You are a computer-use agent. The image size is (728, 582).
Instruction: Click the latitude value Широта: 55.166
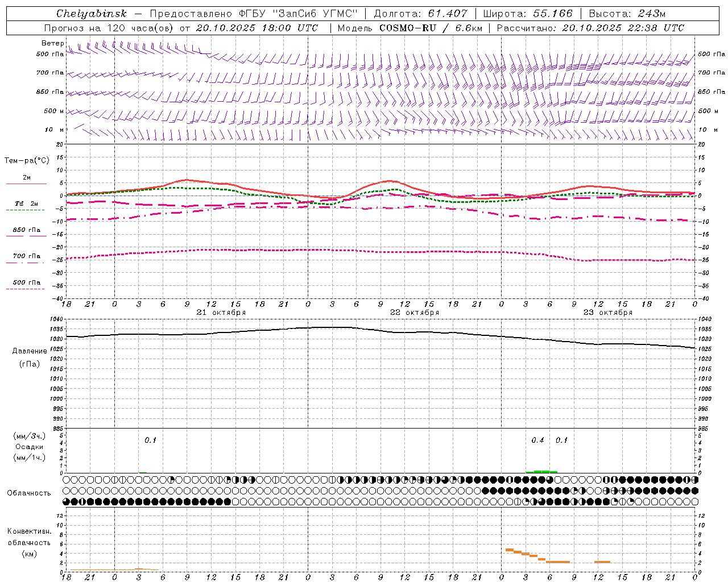(527, 14)
